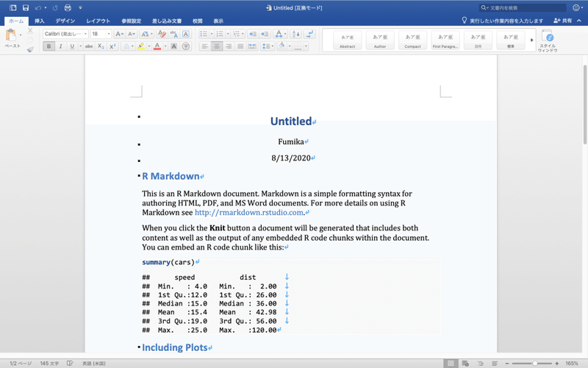Toggle center alignment button
This screenshot has height=368, width=588.
click(216, 46)
